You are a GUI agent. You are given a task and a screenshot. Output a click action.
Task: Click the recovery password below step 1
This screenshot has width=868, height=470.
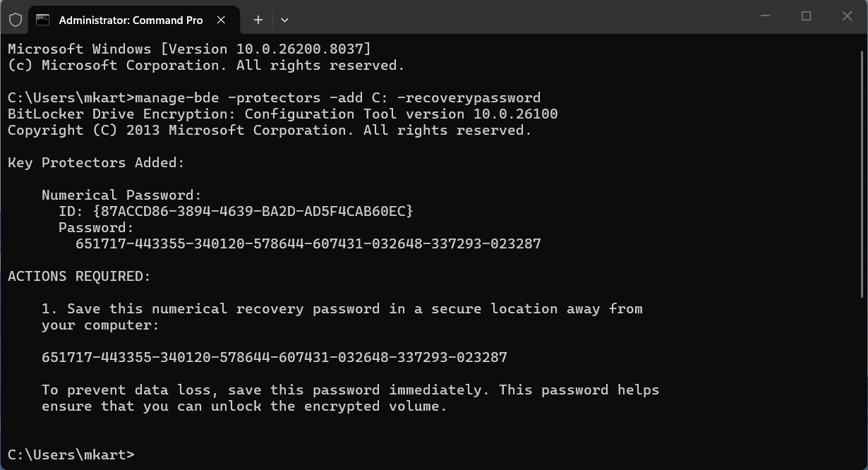click(x=274, y=357)
